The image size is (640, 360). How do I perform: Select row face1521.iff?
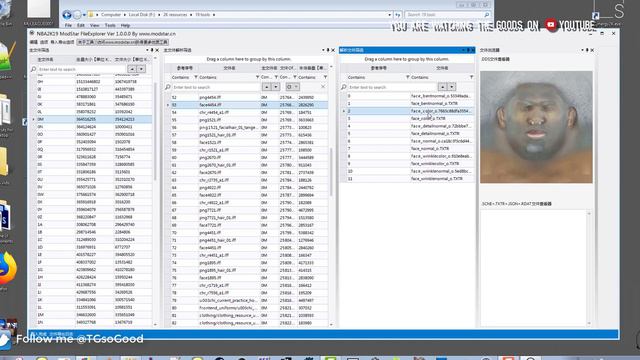click(249, 142)
